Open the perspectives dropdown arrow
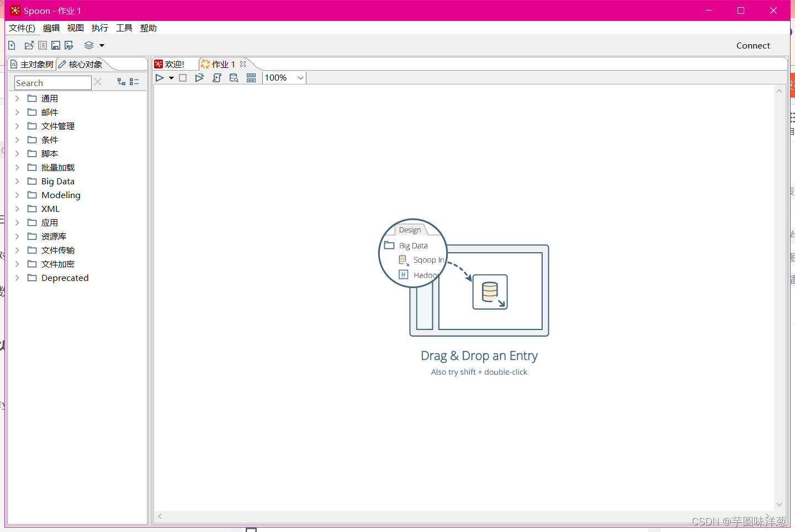 (102, 46)
